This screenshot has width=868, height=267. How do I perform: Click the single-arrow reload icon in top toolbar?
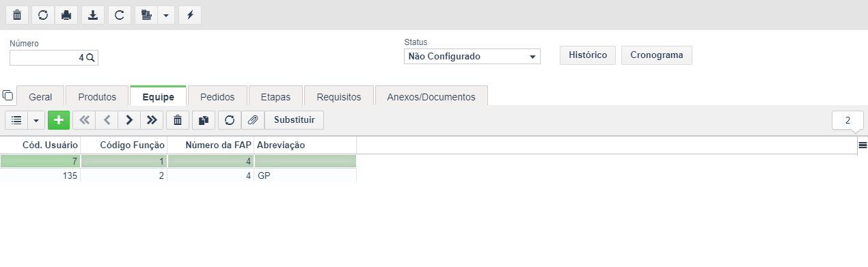click(119, 15)
